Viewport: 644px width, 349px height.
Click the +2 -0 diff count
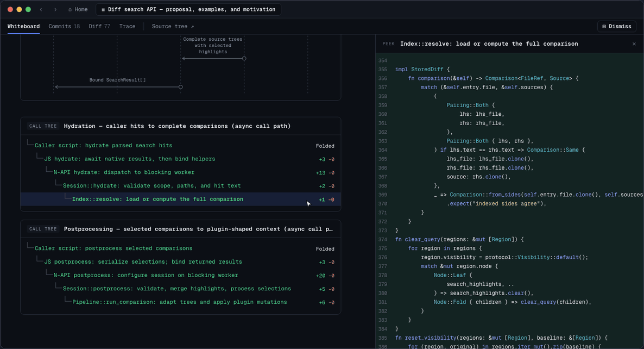326,186
